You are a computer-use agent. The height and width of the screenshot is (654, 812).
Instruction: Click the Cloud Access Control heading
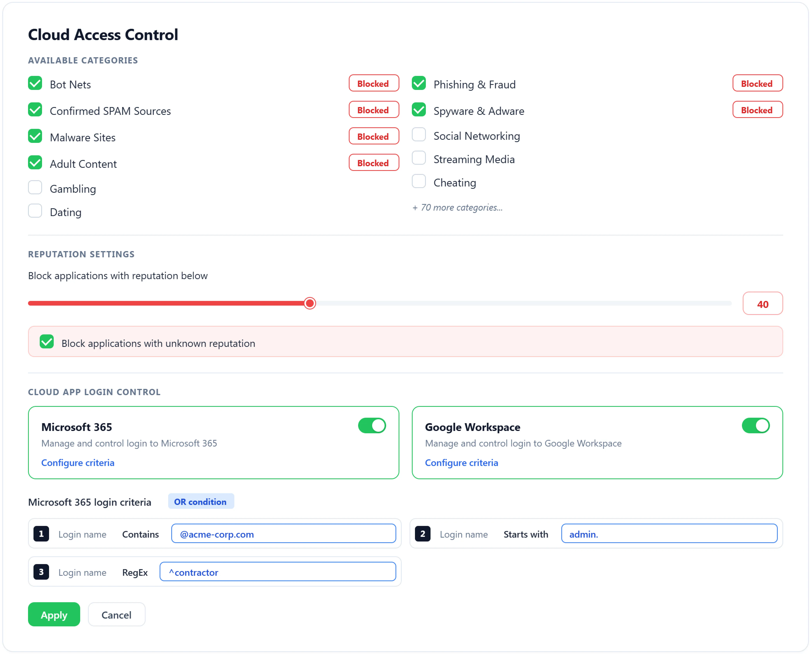click(103, 35)
